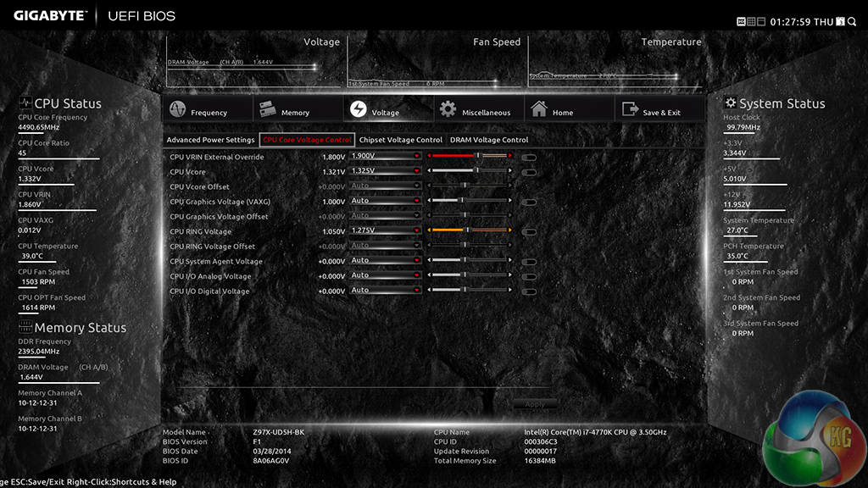Click the CPU Graphics Voltage (VAXG) slider handle

coord(462,201)
